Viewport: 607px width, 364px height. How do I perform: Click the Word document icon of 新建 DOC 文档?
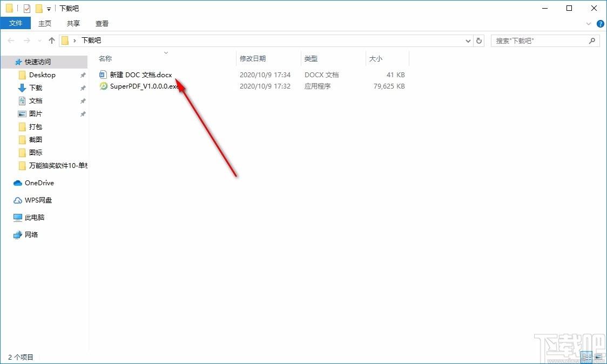(x=103, y=75)
